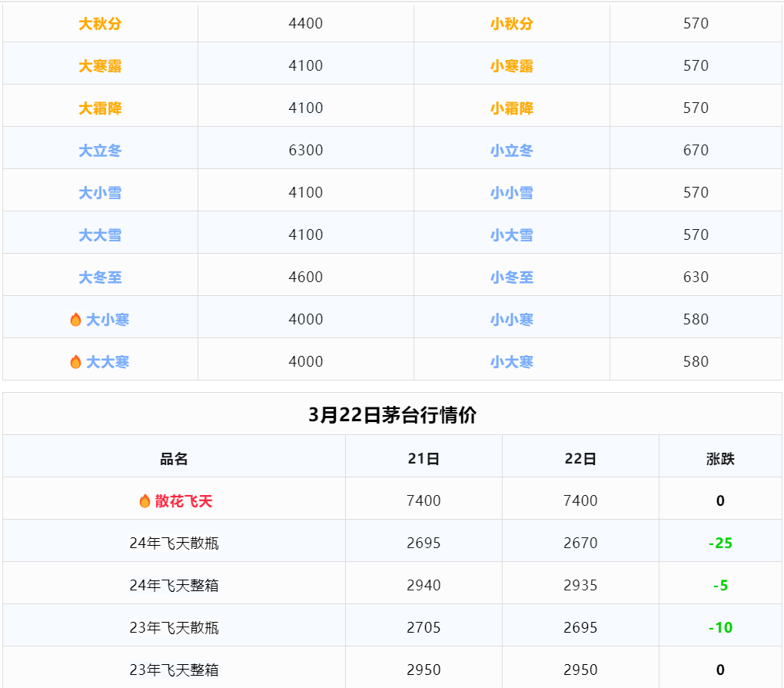
Task: Open the 大小雪 link
Action: [x=100, y=192]
